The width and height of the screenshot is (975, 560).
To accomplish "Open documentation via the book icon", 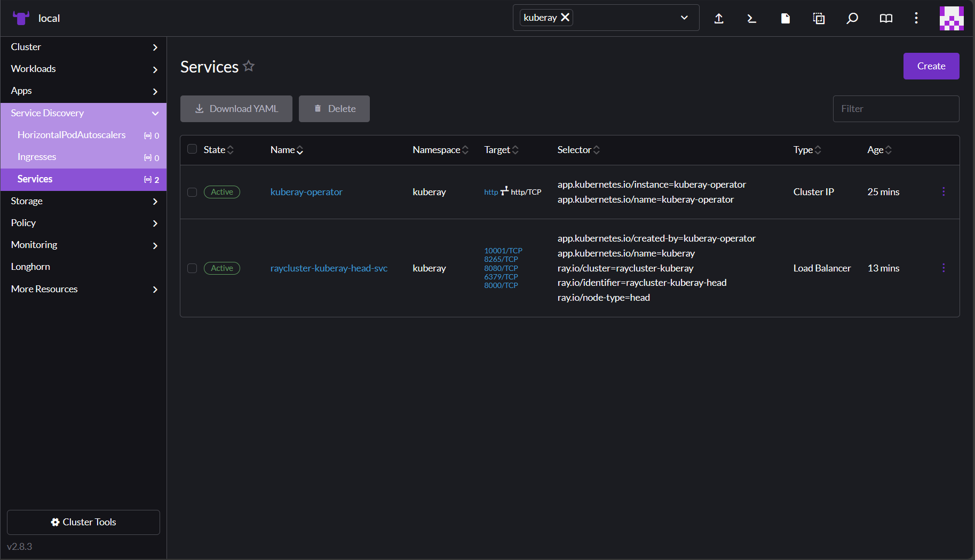I will pos(886,18).
